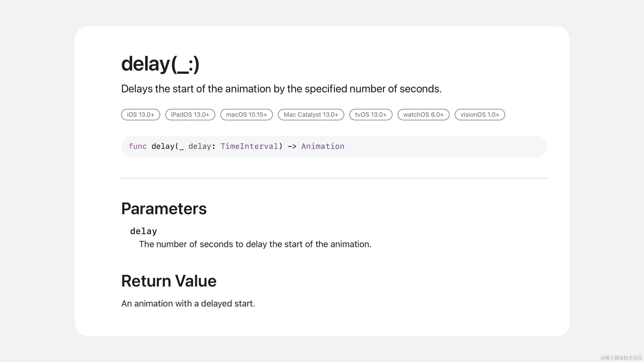Select the tvOS 13.0+ availability badge
Viewport: 644px width, 362px height.
370,115
